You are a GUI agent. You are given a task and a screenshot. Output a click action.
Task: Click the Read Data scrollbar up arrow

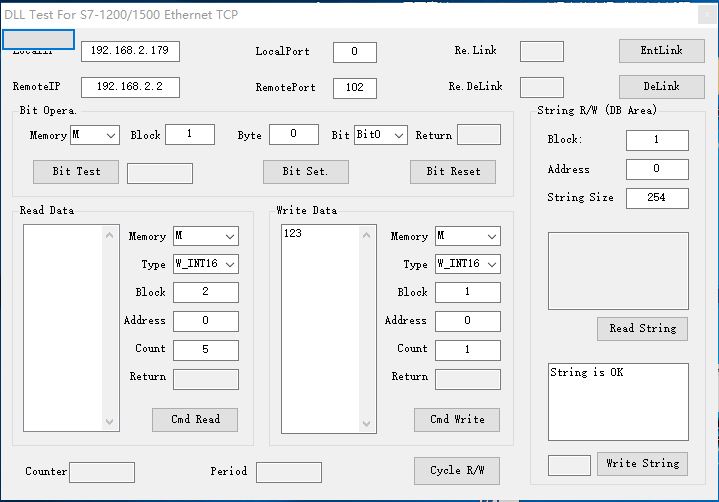pyautogui.click(x=109, y=235)
